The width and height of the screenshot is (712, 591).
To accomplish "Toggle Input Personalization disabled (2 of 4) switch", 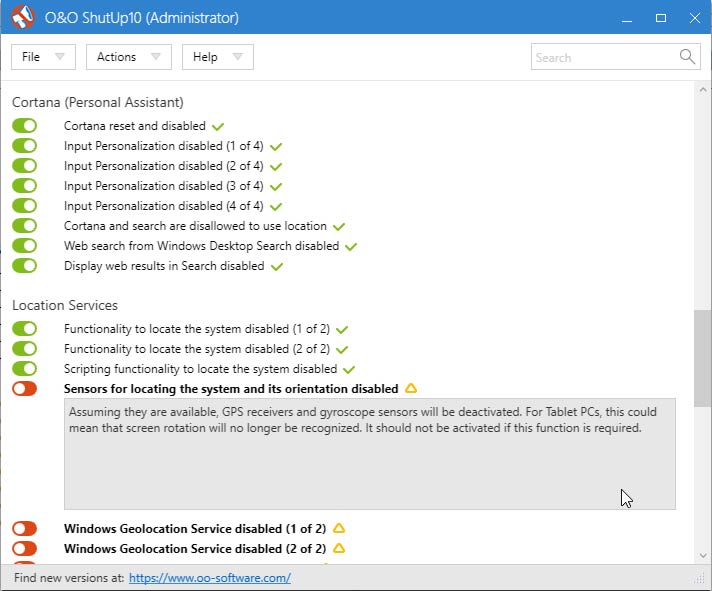I will 25,166.
